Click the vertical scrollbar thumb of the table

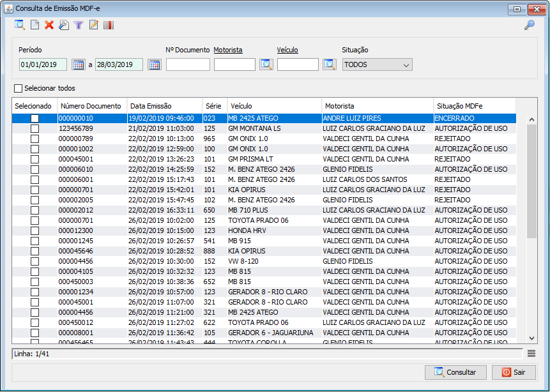531,181
